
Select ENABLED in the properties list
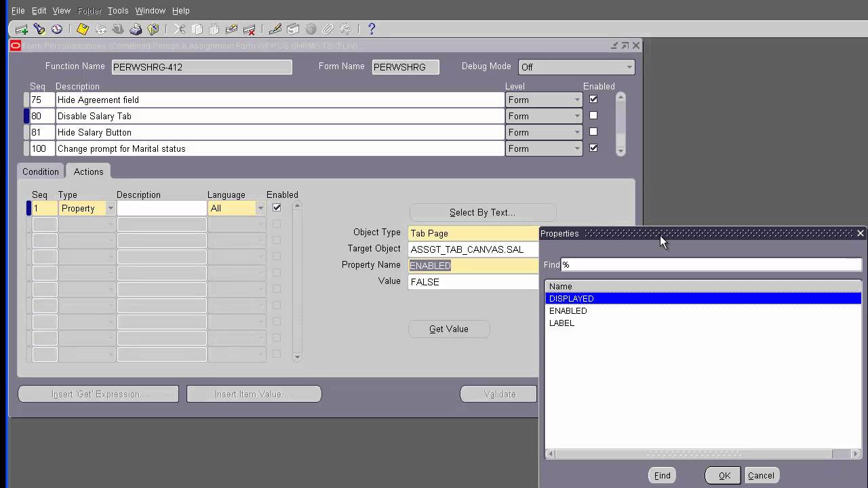tap(703, 310)
